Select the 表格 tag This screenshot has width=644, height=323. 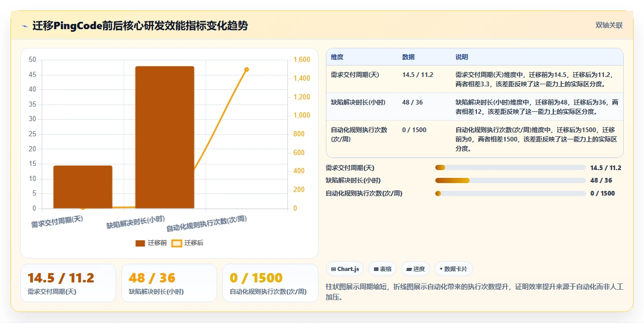pos(382,269)
